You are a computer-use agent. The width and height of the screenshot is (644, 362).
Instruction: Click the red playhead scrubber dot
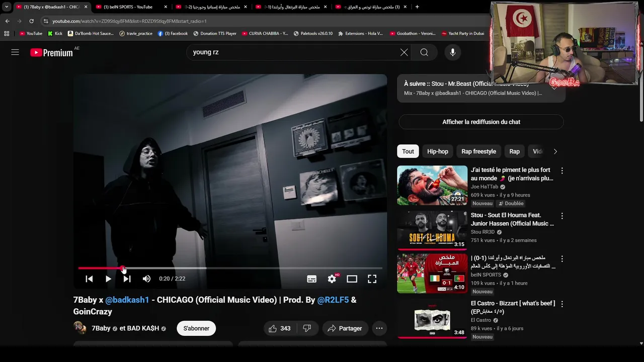(x=123, y=268)
